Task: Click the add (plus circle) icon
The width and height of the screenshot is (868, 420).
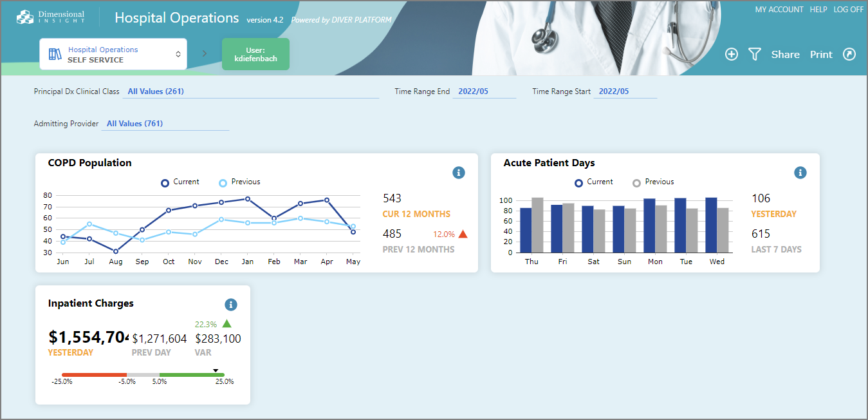Action: (731, 55)
